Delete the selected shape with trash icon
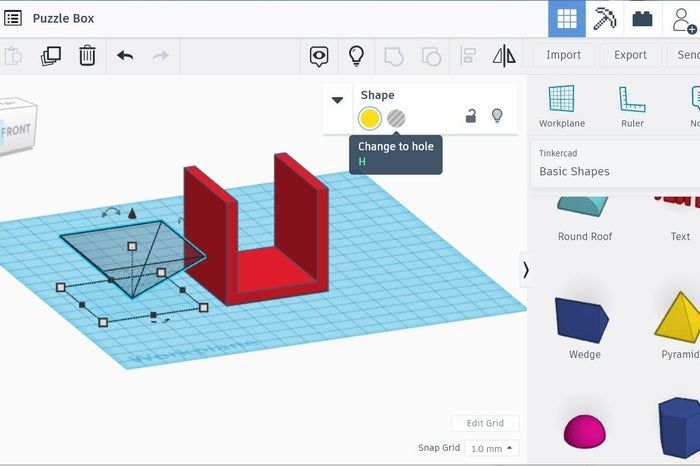 87,56
